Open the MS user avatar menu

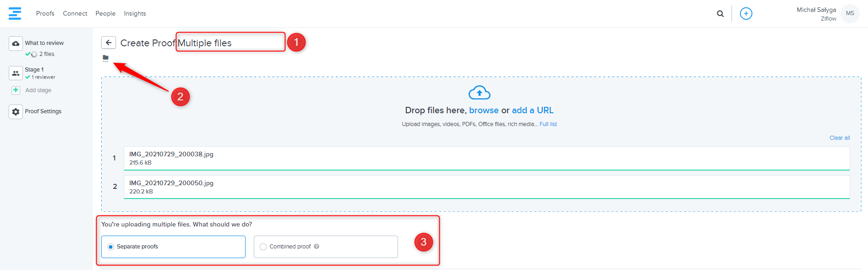click(850, 14)
